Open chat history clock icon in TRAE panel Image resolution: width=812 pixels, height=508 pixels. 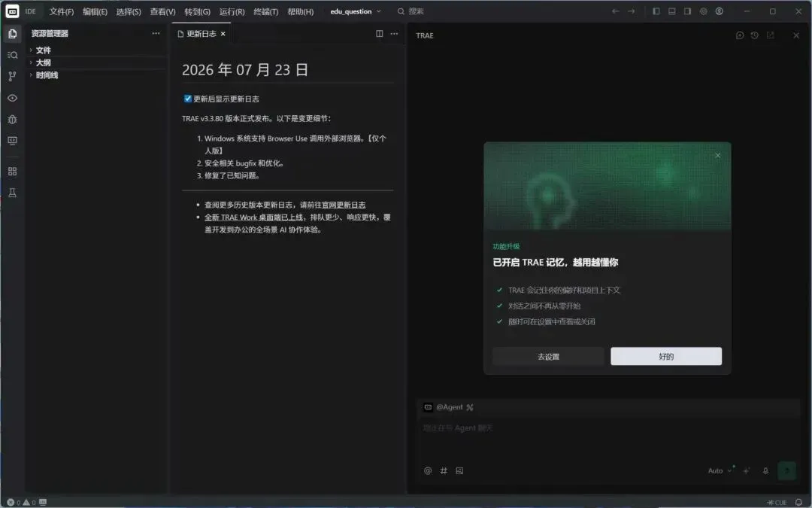click(755, 35)
